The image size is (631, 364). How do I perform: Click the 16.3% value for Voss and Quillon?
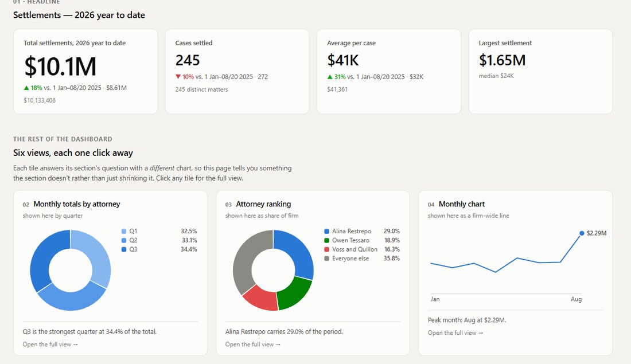pos(392,249)
